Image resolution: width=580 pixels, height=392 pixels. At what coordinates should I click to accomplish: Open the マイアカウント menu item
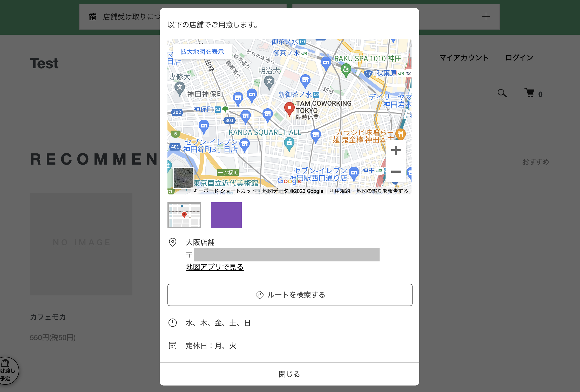click(464, 58)
